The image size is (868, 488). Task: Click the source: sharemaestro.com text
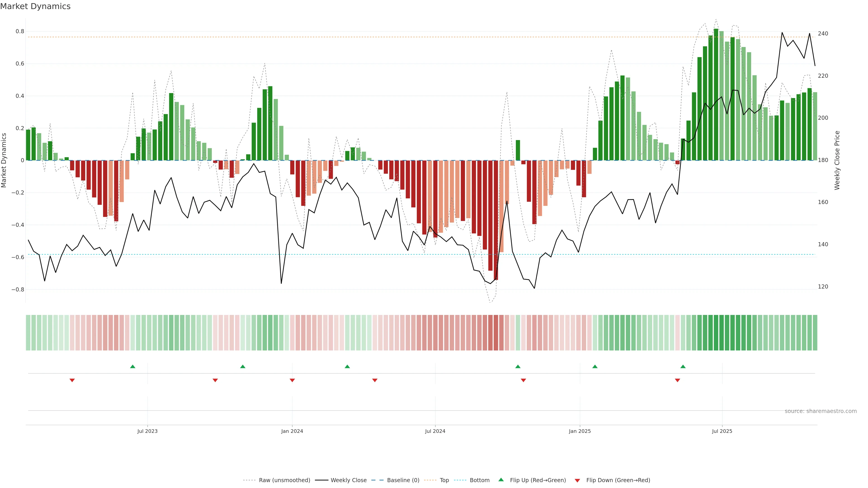click(821, 411)
